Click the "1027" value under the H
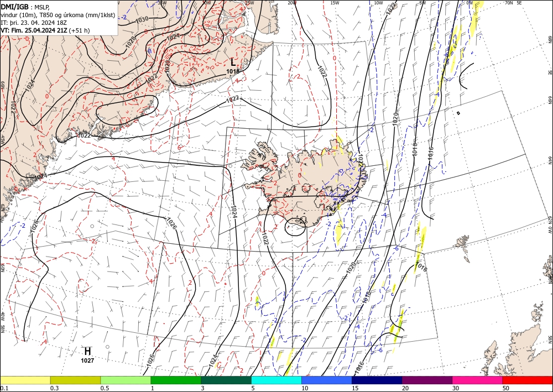Viewport: 553px width, 392px height. point(87,360)
